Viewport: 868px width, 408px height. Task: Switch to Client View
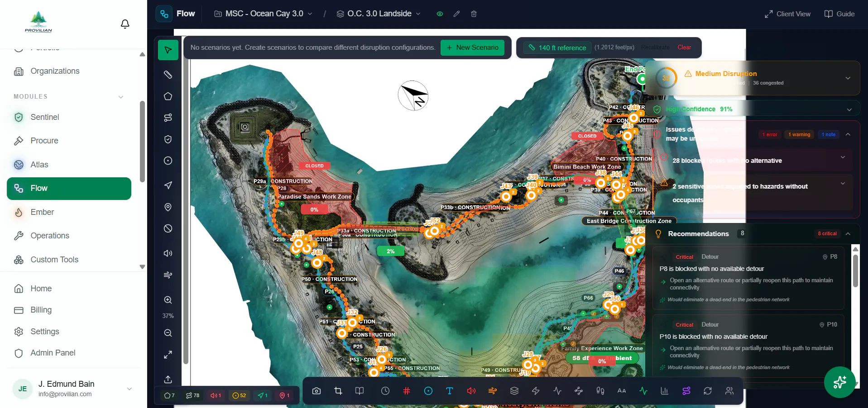tap(787, 14)
